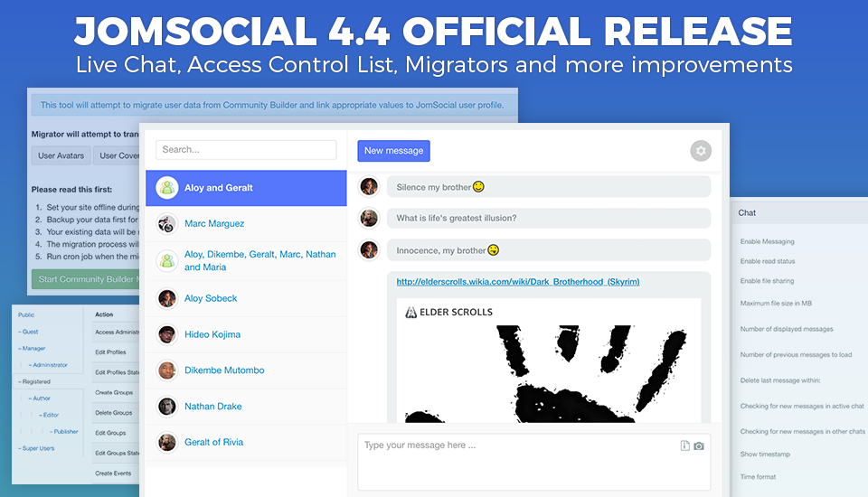Open Hideo Kojima conversation
Image resolution: width=868 pixels, height=497 pixels.
(x=246, y=334)
